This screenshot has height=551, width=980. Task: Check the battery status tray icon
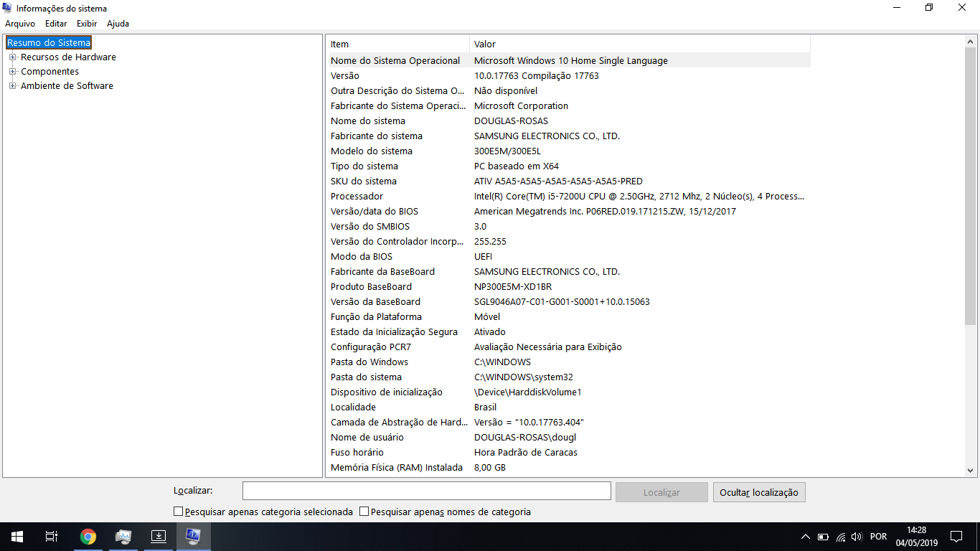click(x=823, y=537)
